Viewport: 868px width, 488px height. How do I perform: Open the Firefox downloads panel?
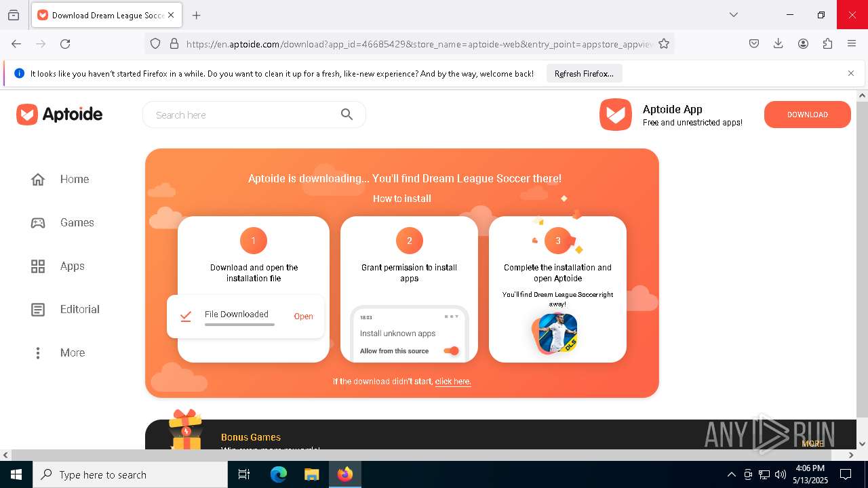click(x=778, y=43)
